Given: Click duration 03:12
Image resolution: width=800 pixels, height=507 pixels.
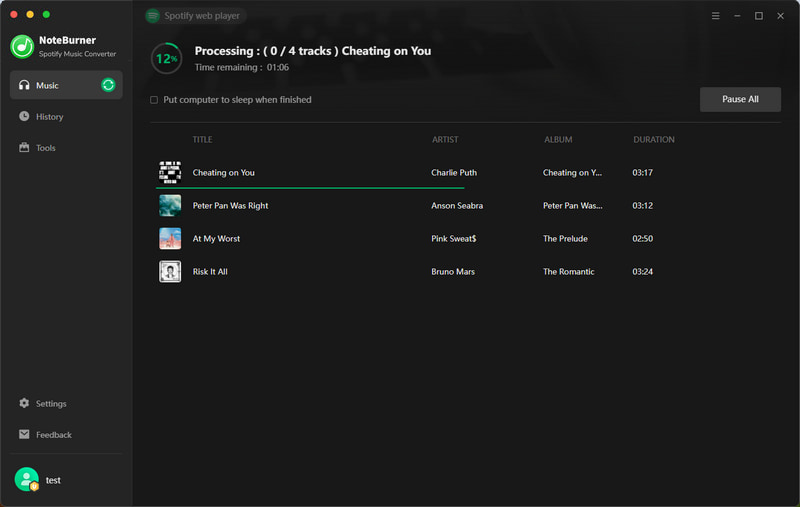Looking at the screenshot, I should 642,206.
